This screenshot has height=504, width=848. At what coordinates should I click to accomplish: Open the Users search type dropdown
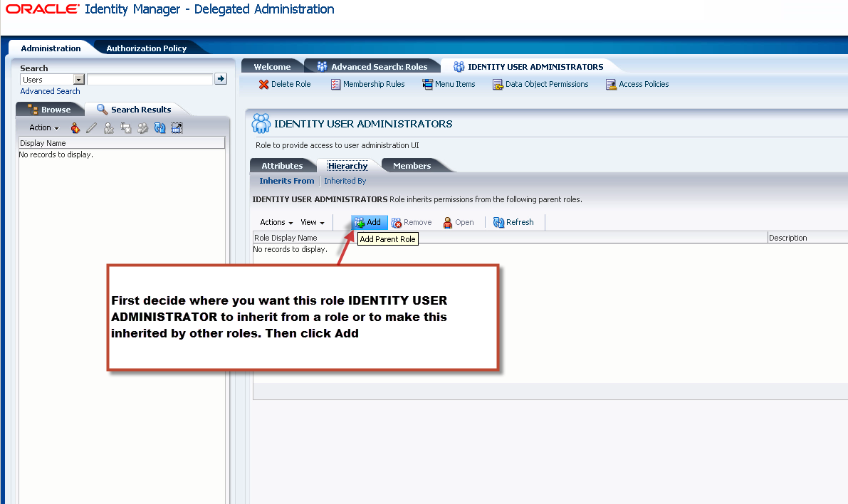79,80
